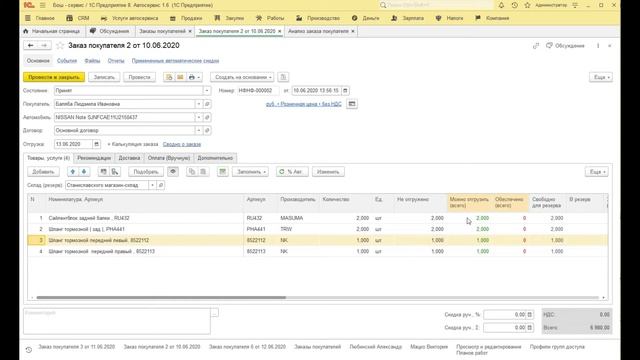Open the Доставка tab
The width and height of the screenshot is (640, 360).
tap(129, 158)
